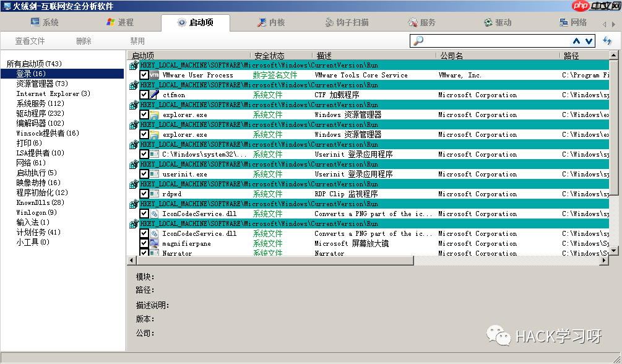The image size is (622, 364).
Task: Click the 服务 (Services) panel icon
Action: [413, 22]
